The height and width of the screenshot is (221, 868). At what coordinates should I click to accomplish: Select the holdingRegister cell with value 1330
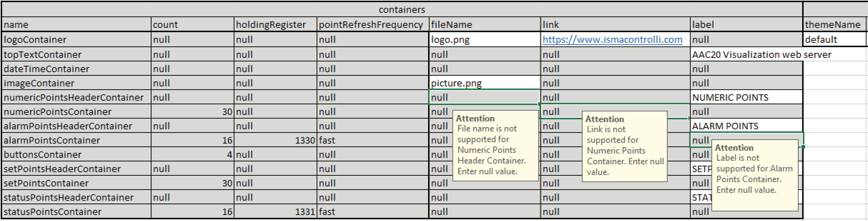click(275, 140)
